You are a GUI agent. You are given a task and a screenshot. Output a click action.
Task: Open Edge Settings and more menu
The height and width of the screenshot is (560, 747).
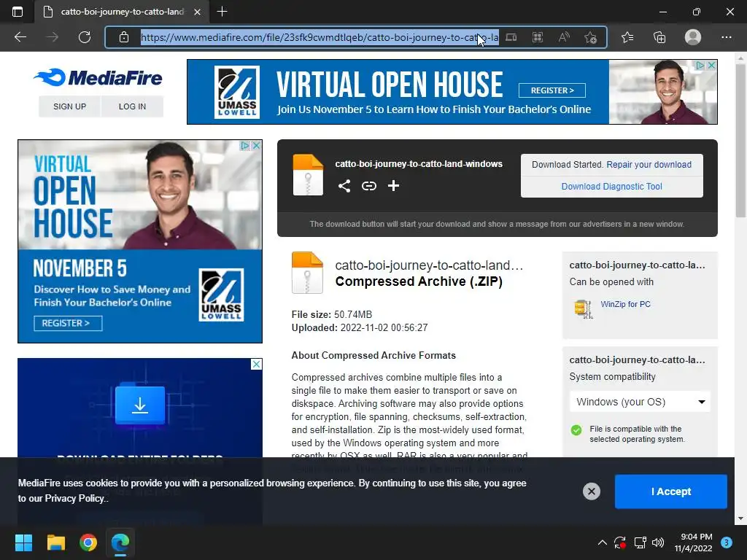coord(726,37)
